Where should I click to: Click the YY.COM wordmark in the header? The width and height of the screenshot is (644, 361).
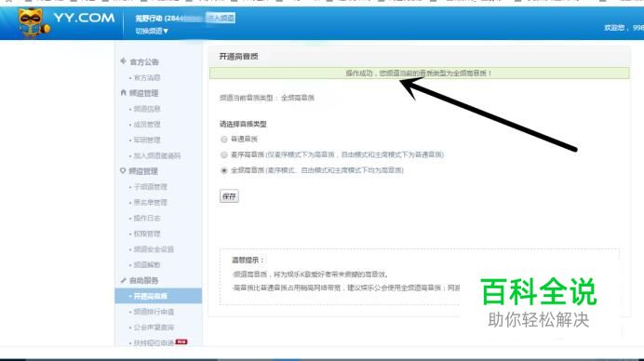pos(84,18)
